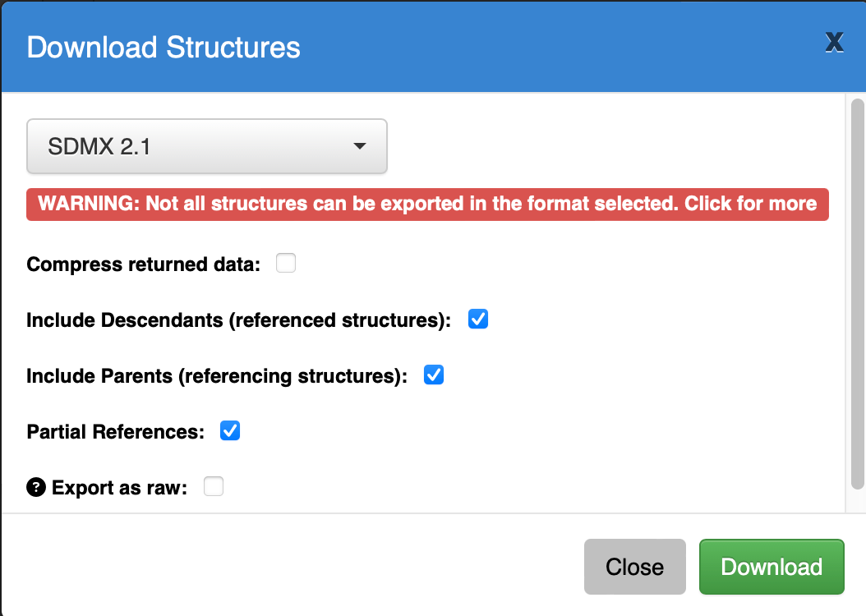The image size is (866, 616).
Task: Uncheck the Include Descendants checkbox
Action: tap(478, 319)
